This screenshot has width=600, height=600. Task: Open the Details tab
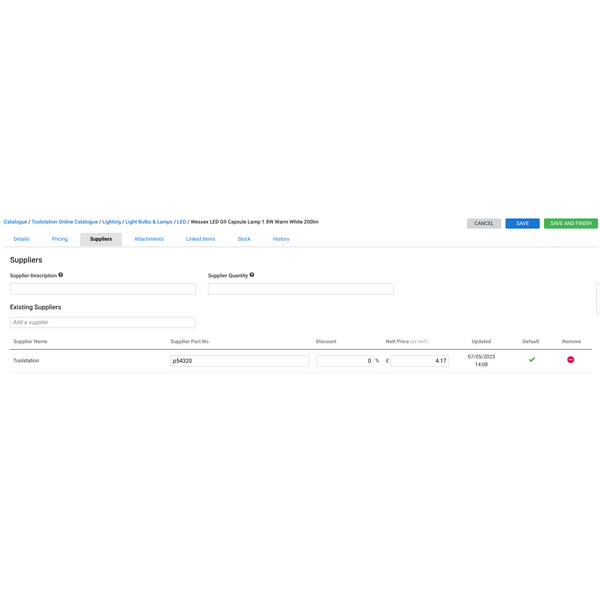coord(21,239)
